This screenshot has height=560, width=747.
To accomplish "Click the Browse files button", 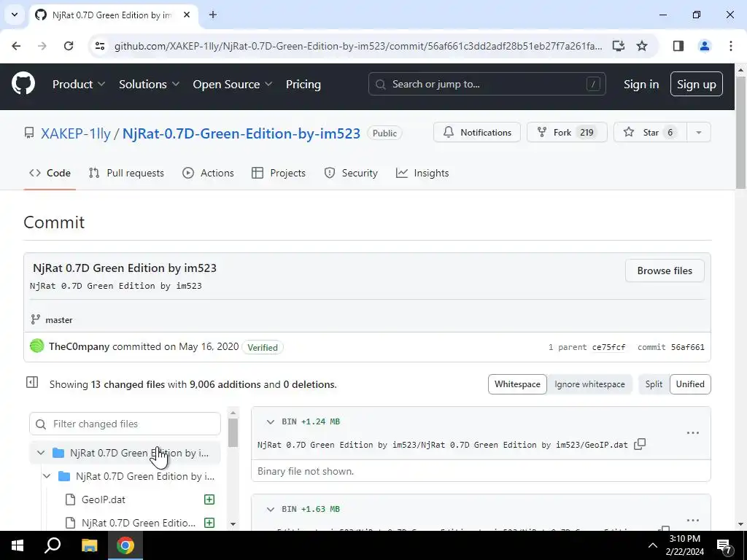I will click(664, 271).
